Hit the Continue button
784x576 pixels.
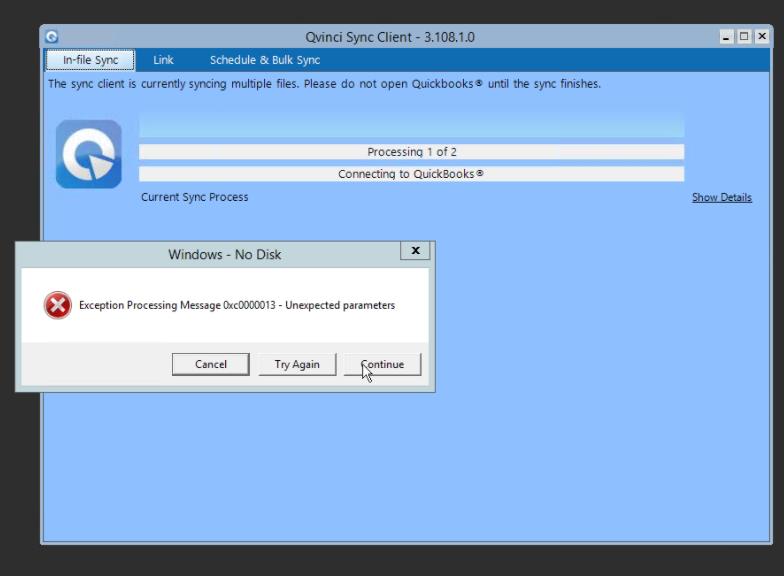[382, 364]
